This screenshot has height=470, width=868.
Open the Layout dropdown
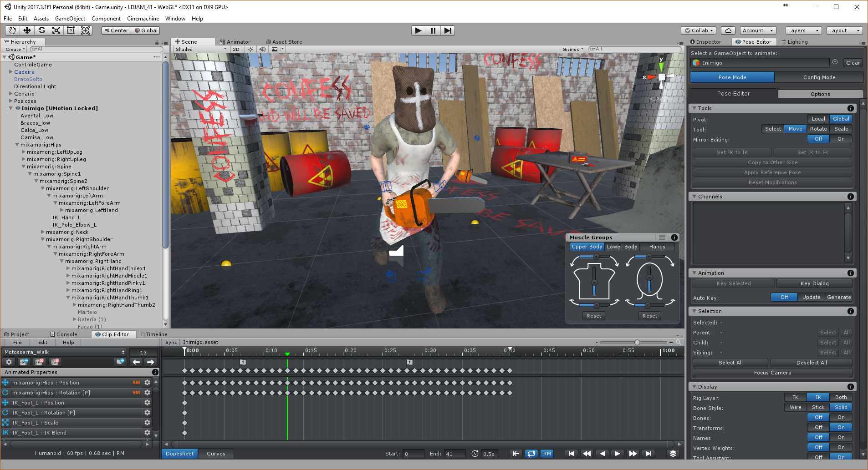844,30
